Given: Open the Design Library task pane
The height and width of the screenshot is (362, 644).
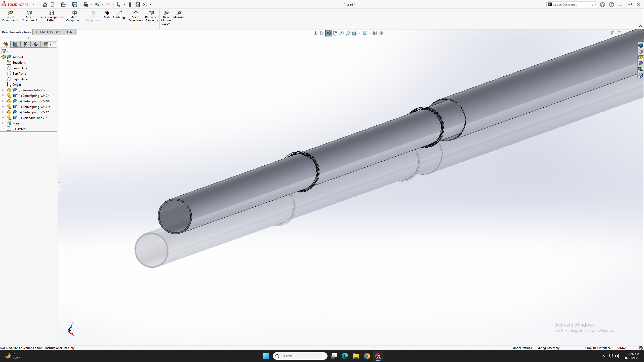Looking at the screenshot, I should pos(641,51).
